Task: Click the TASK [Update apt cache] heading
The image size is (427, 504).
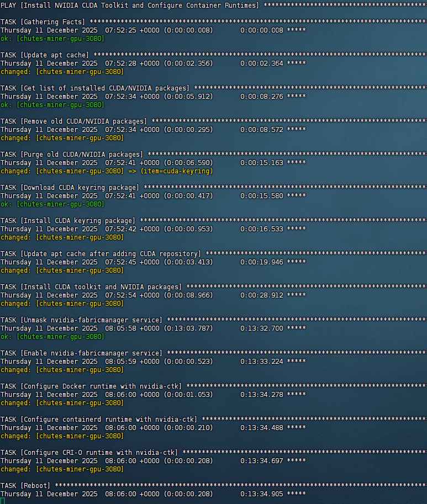Action: click(45, 55)
